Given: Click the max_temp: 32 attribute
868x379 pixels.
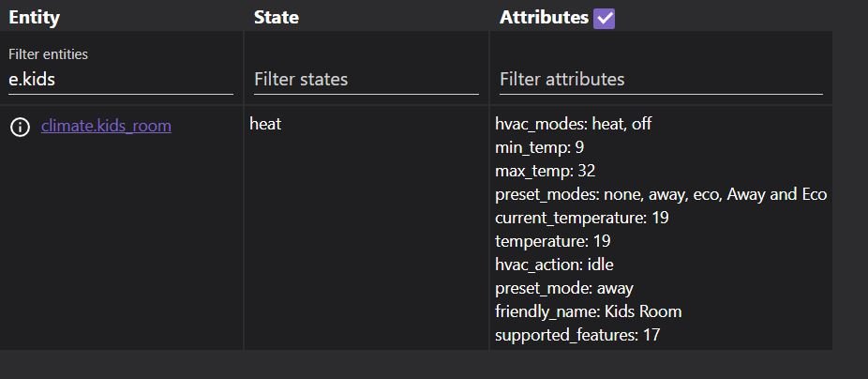Looking at the screenshot, I should pos(545,171).
